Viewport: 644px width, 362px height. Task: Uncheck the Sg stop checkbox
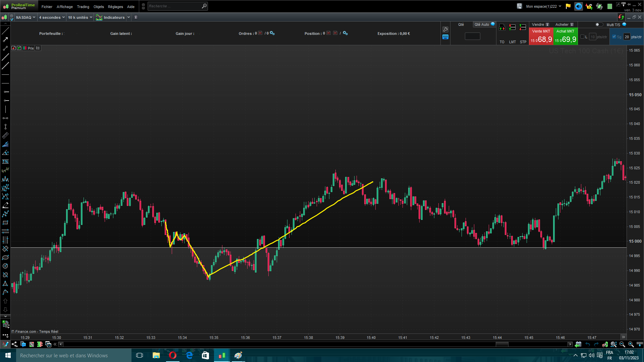click(x=614, y=37)
